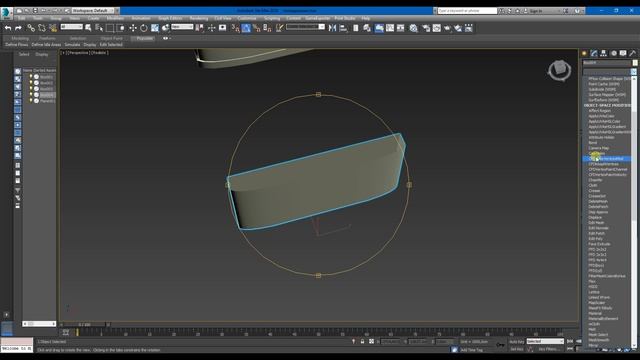Choose Edit Poly in the modifier list
The height and width of the screenshot is (360, 640).
[596, 239]
